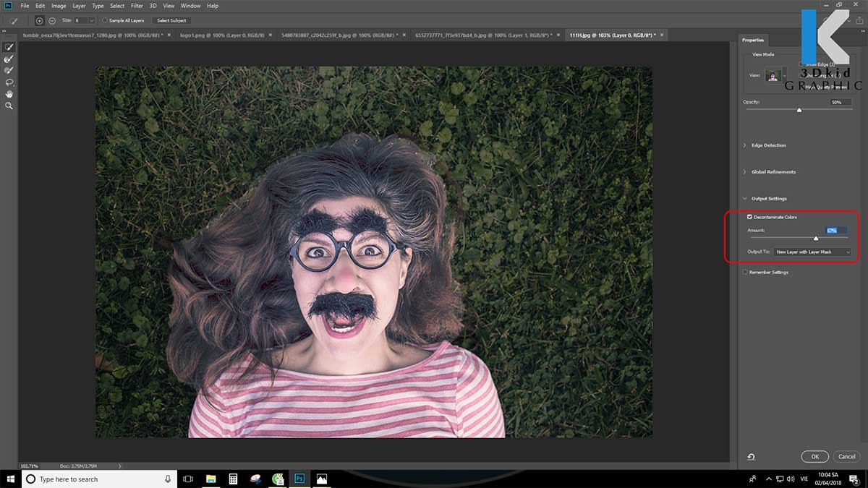Open the Select menu

(x=117, y=6)
